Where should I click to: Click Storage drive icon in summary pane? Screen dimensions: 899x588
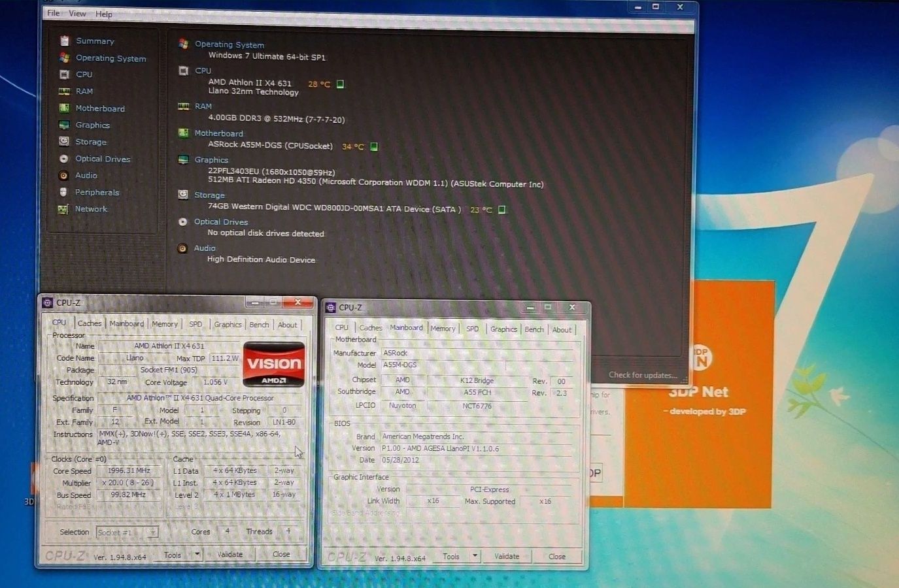click(x=183, y=194)
